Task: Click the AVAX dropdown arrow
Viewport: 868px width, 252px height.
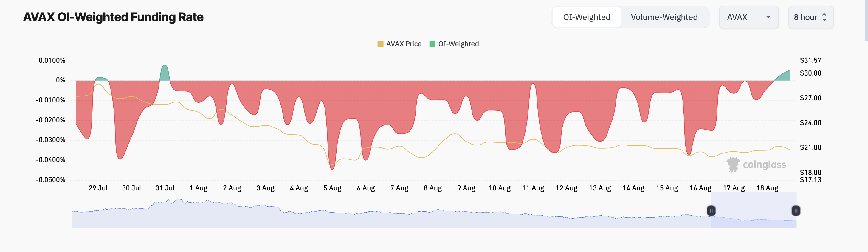Action: 768,17
